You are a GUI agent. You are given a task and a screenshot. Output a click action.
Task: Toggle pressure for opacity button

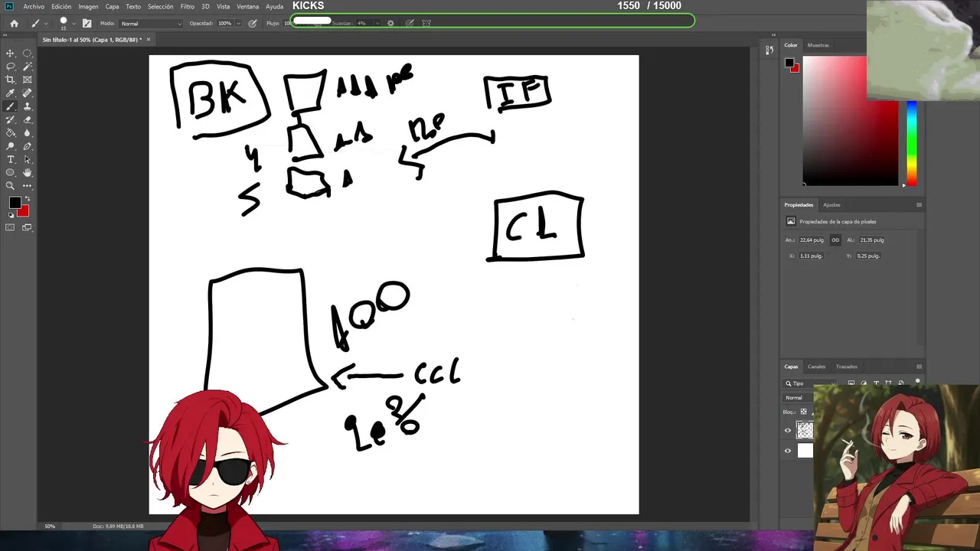[253, 23]
